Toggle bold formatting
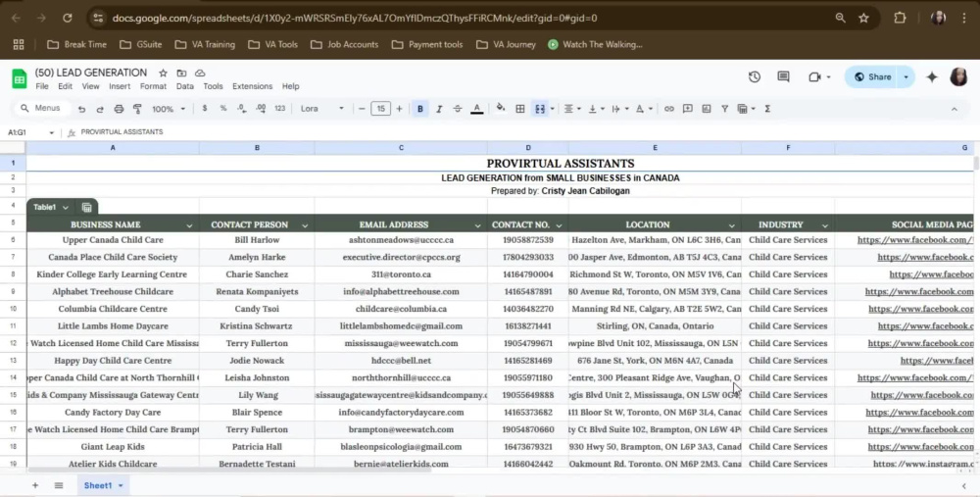980x497 pixels. point(420,109)
